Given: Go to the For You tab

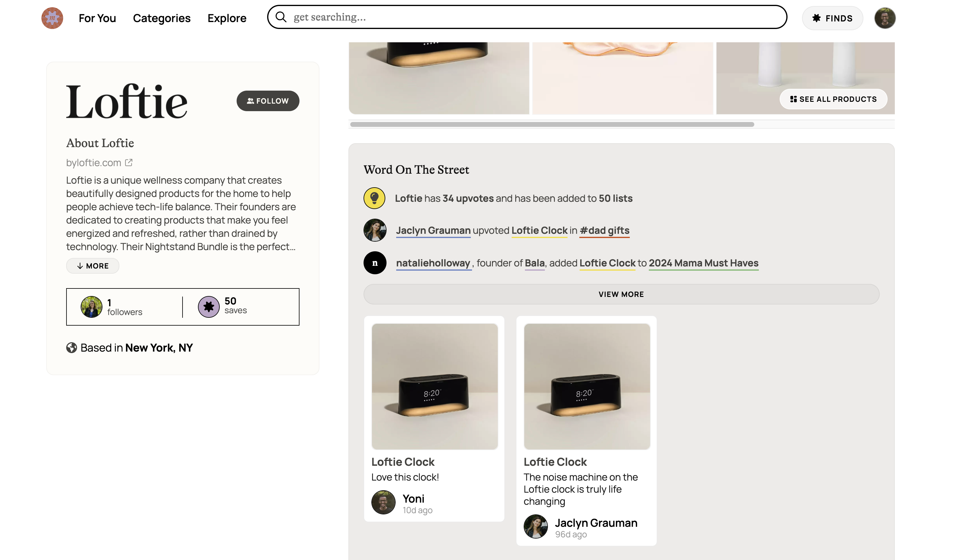Looking at the screenshot, I should [97, 18].
